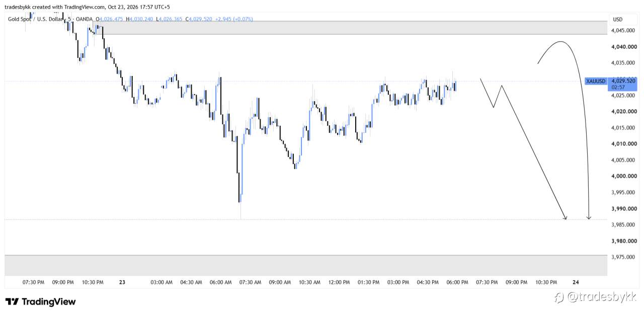Image resolution: width=644 pixels, height=315 pixels.
Task: Click the 06:00 PM time axis label
Action: click(x=457, y=282)
